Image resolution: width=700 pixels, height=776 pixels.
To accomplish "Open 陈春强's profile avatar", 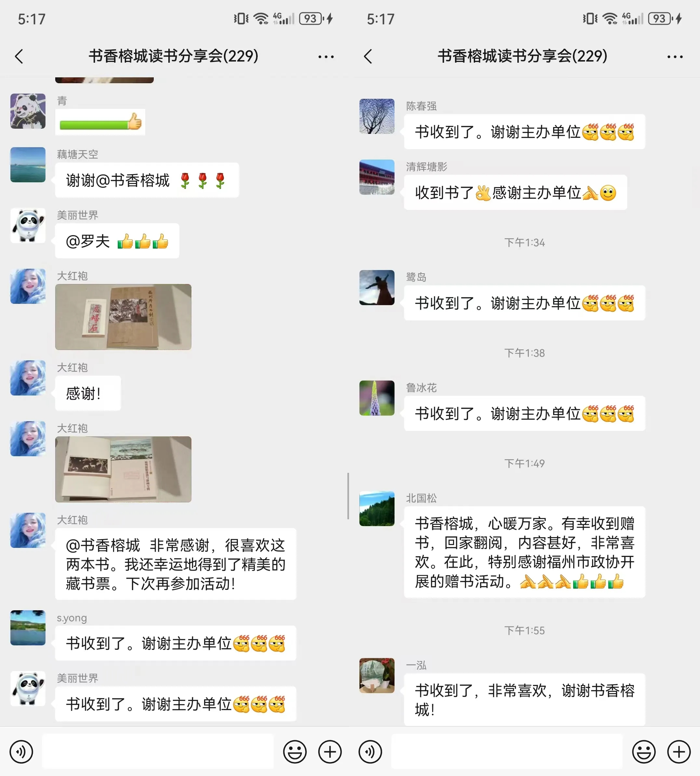I will 377,116.
